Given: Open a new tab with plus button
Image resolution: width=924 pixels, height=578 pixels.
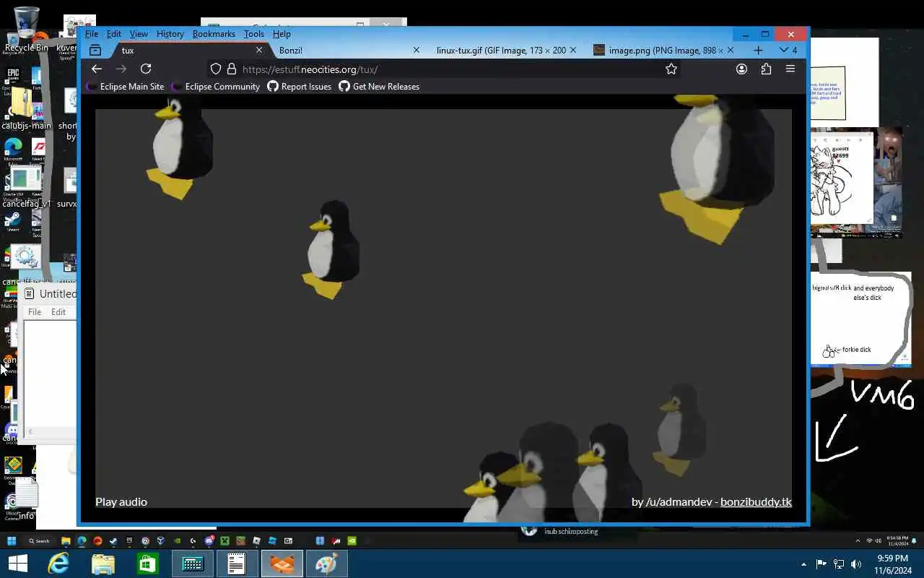Looking at the screenshot, I should 758,50.
